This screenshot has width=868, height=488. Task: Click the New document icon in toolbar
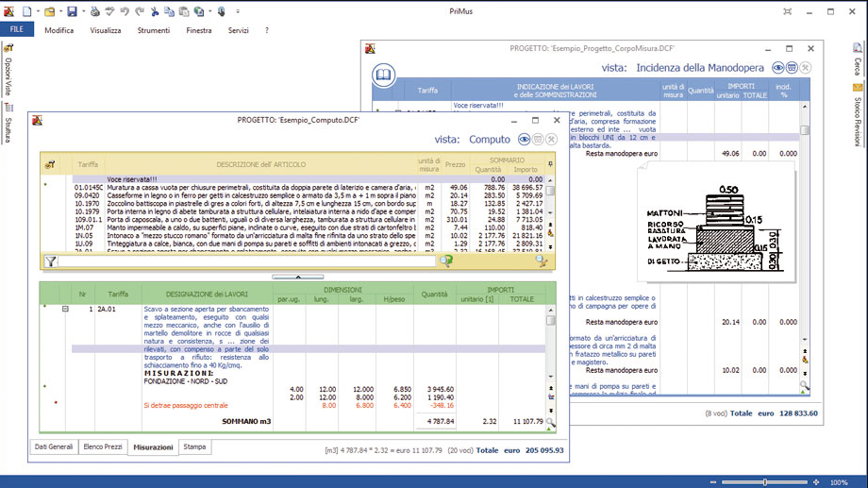[x=27, y=11]
